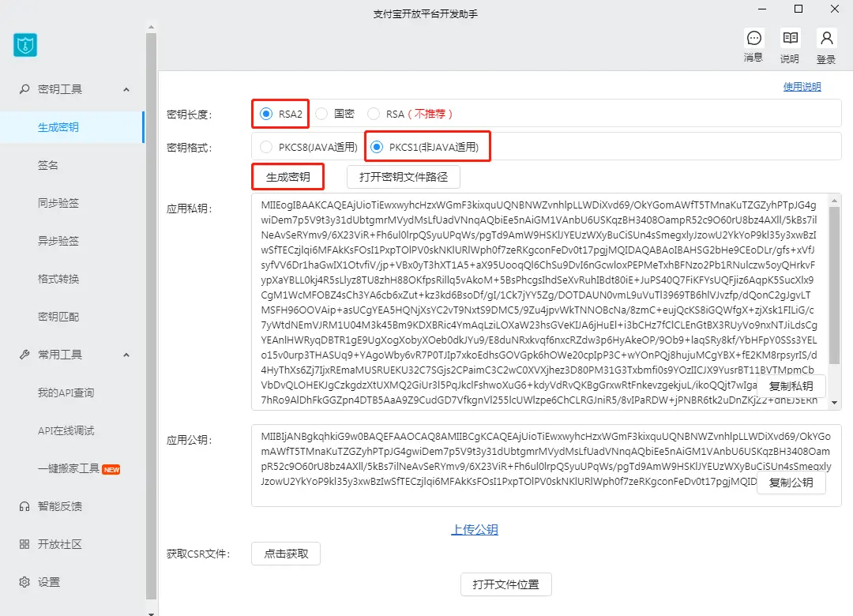Go to 格式转换 in the sidebar
This screenshot has width=853, height=616.
pyautogui.click(x=58, y=279)
